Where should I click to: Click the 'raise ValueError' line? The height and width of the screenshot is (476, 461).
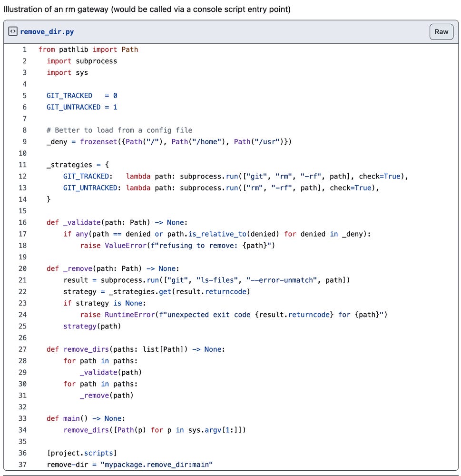[177, 246]
